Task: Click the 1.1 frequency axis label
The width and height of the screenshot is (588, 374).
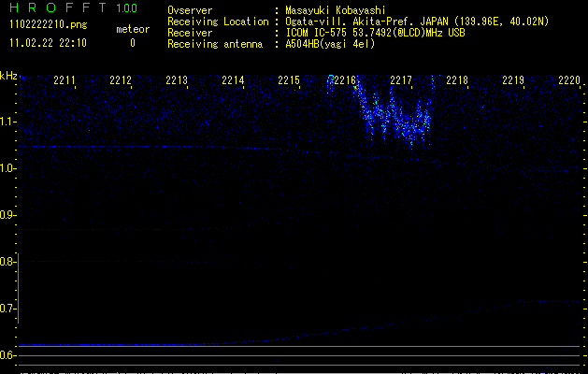Action: (7, 122)
